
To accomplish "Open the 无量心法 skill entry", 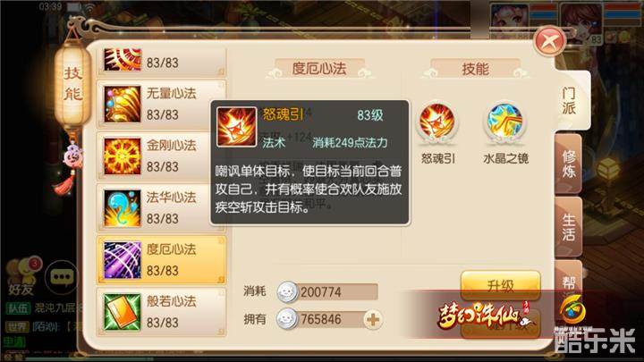I will (161, 105).
